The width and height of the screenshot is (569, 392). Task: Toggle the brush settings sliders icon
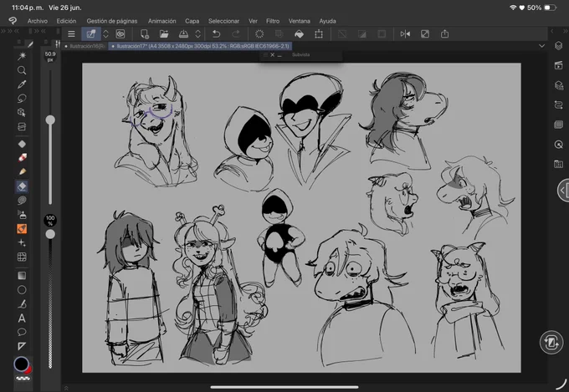pos(58,43)
